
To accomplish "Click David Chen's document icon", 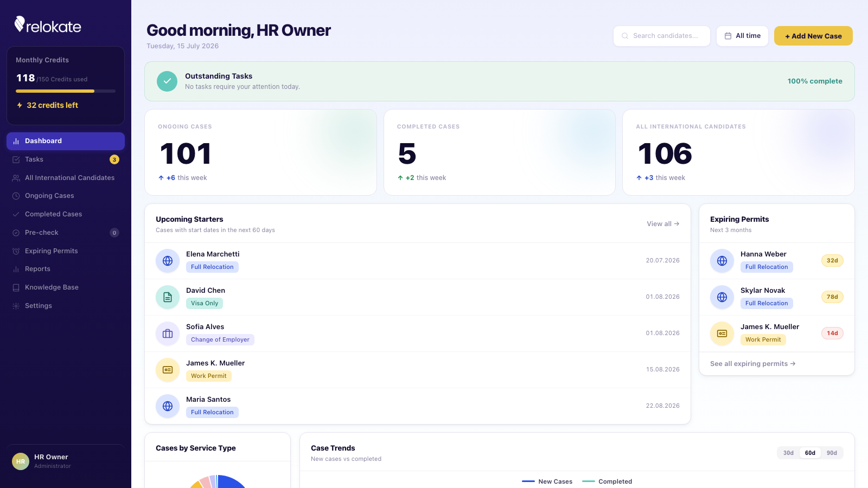I will coord(168,297).
